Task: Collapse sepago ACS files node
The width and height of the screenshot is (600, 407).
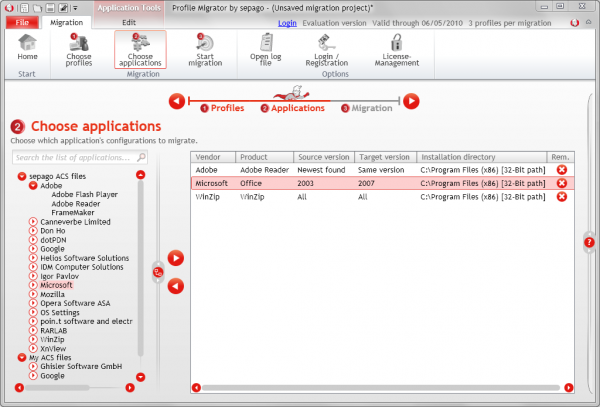Action: (22, 176)
